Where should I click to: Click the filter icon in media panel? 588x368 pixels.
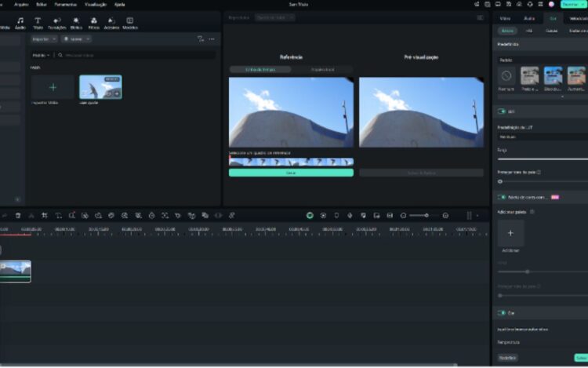pyautogui.click(x=201, y=38)
